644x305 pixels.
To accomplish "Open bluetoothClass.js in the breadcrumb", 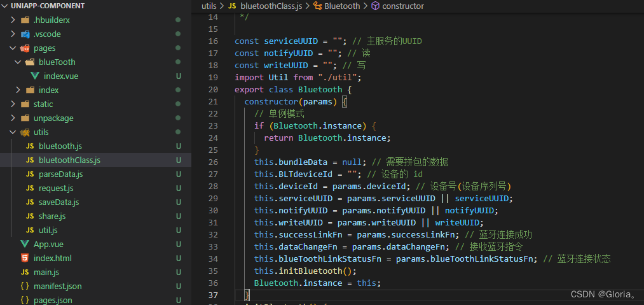I will click(x=271, y=6).
